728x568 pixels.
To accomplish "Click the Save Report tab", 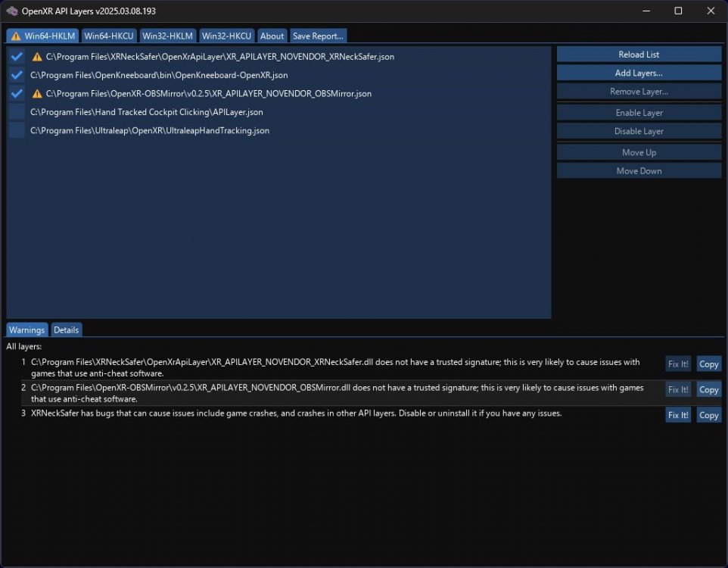I will coord(318,36).
